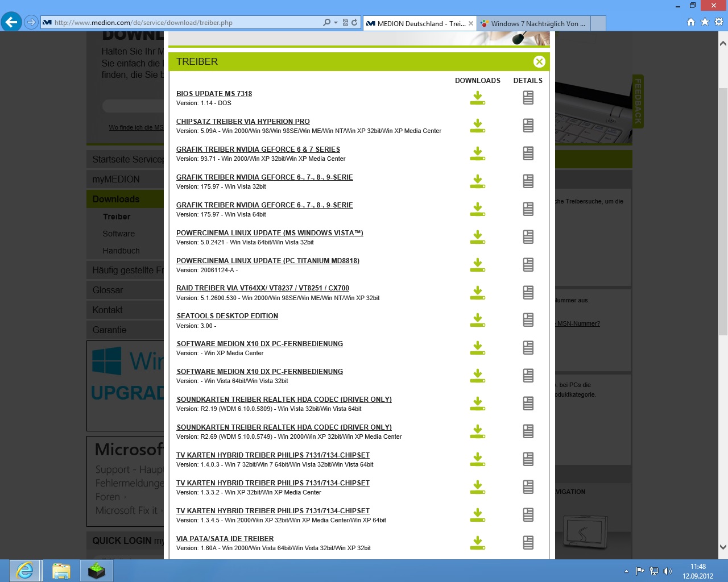Click SEATOOLS DESKTOP EDITION link

(227, 316)
